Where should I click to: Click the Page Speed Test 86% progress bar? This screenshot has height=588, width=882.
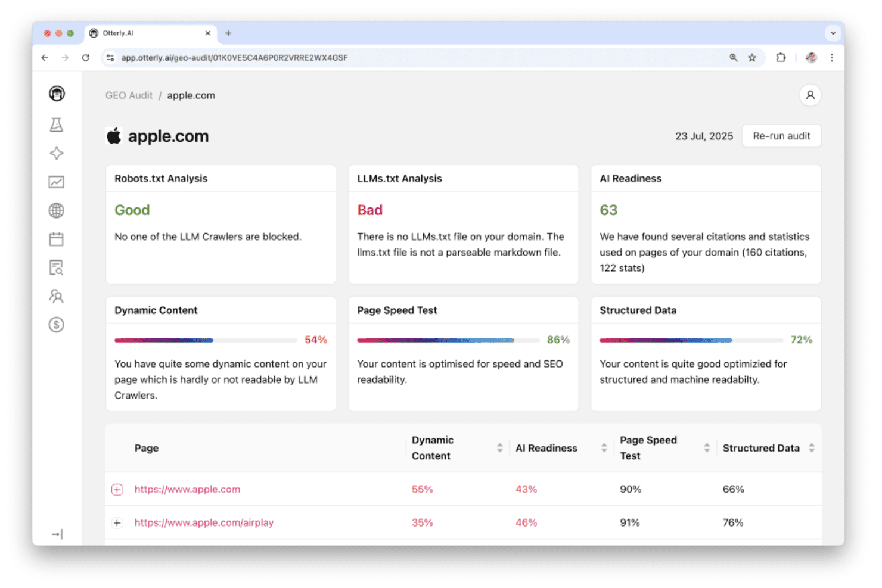(x=448, y=340)
